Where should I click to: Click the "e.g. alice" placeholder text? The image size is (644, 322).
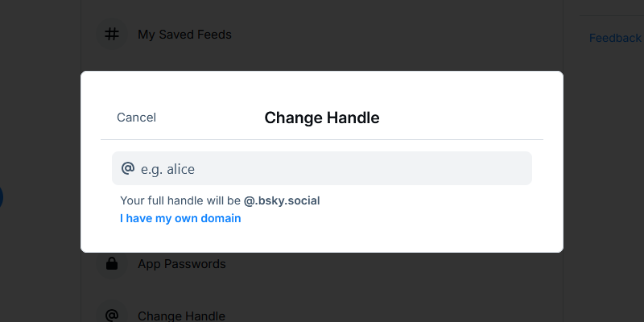pyautogui.click(x=167, y=169)
